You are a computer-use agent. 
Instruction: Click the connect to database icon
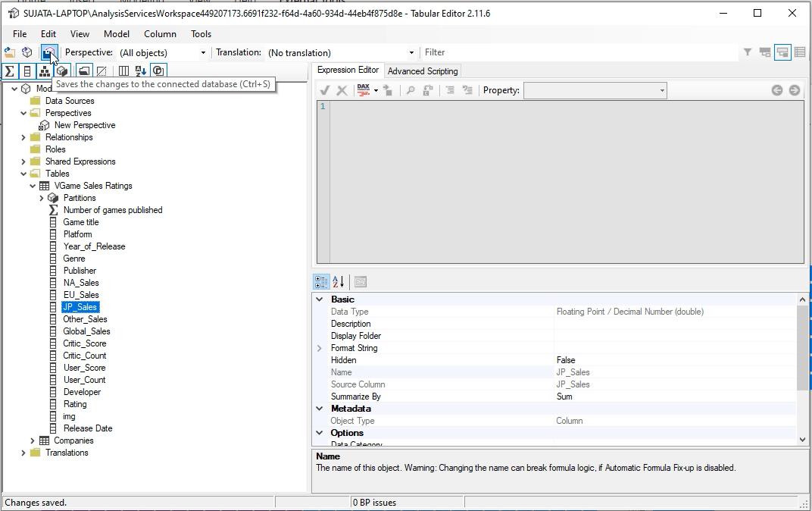[x=27, y=52]
